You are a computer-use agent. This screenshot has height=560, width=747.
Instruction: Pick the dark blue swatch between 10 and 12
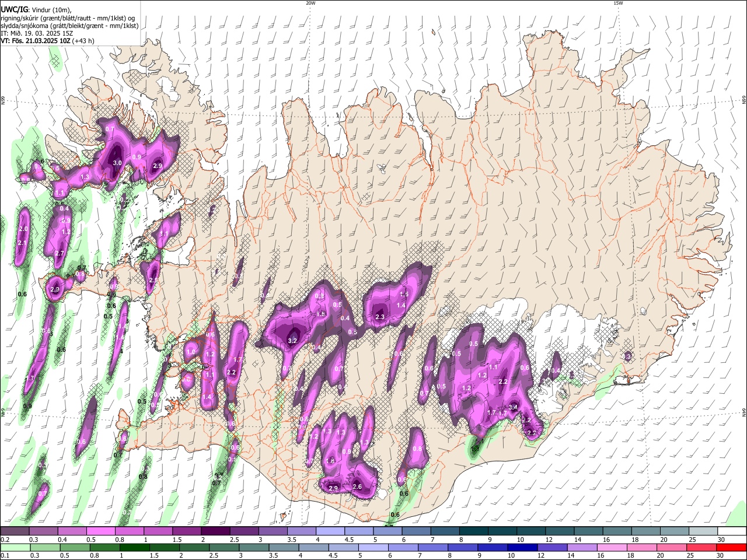tap(522, 547)
